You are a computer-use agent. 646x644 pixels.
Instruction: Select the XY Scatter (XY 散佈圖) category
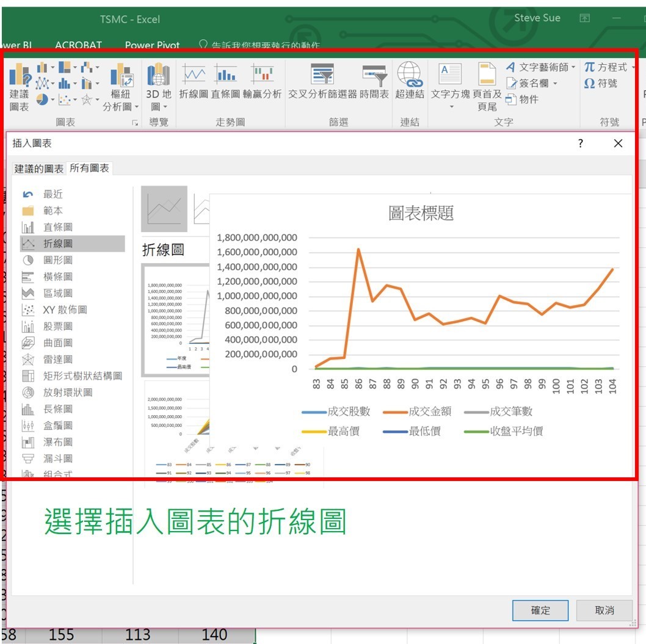pyautogui.click(x=72, y=309)
